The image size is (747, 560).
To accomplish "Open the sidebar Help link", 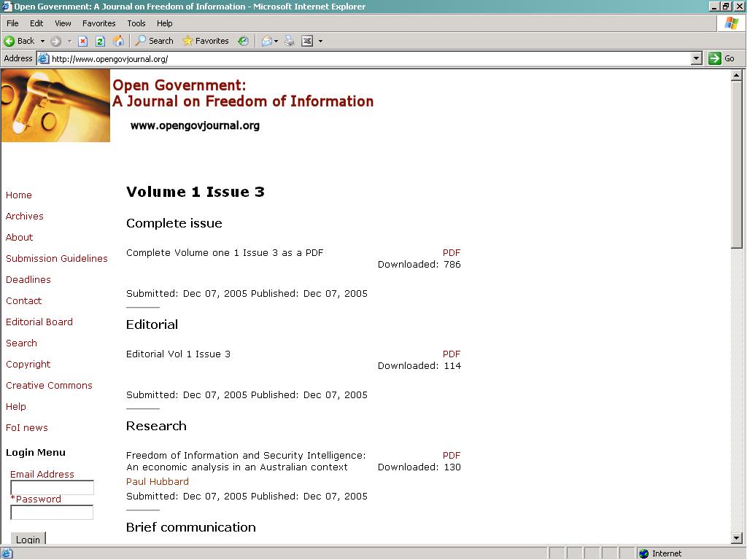I will pos(16,407).
